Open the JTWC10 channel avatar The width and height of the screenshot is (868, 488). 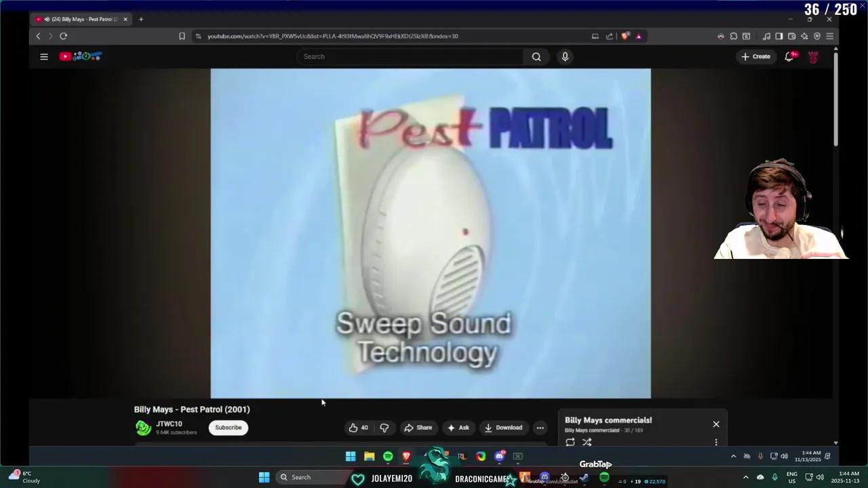(x=143, y=428)
